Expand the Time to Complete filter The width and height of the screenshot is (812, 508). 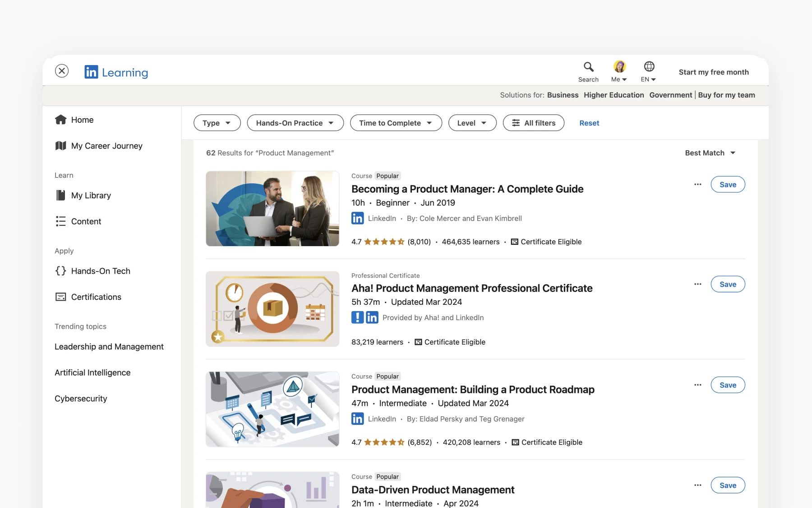(396, 123)
